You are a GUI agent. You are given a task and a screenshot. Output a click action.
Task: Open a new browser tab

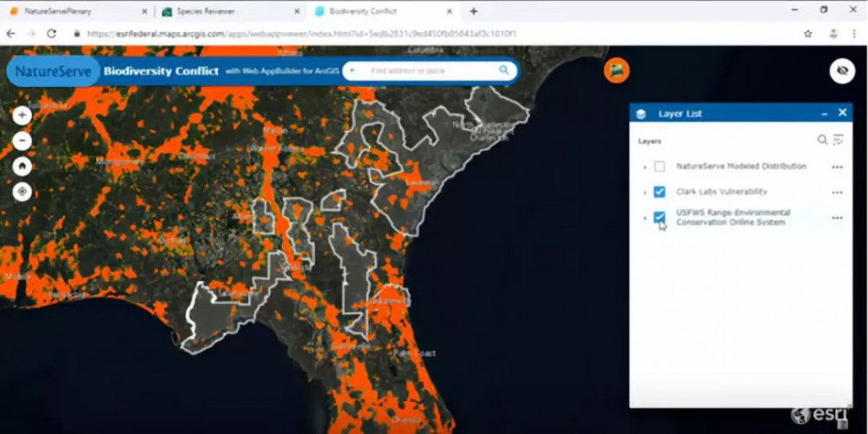[473, 11]
